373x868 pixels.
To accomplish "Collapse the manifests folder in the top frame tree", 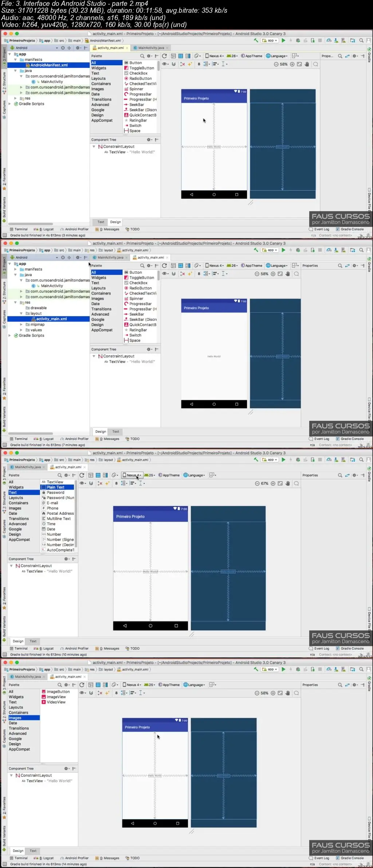I will click(x=16, y=60).
